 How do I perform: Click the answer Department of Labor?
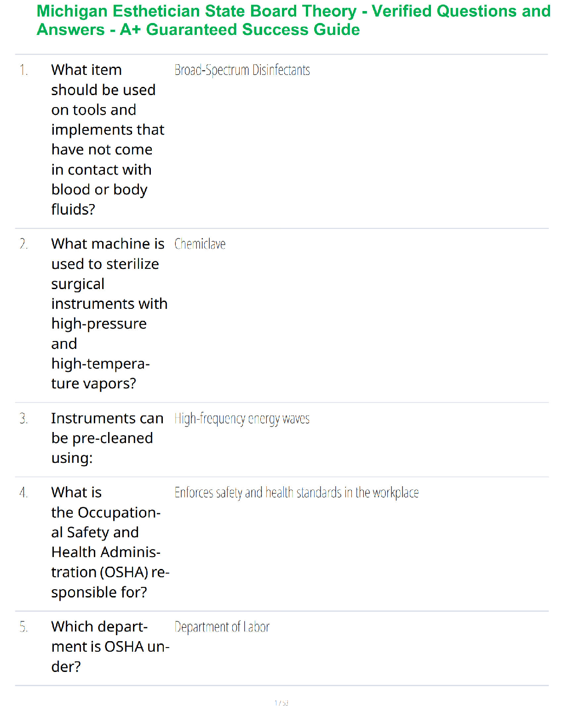[x=222, y=627]
